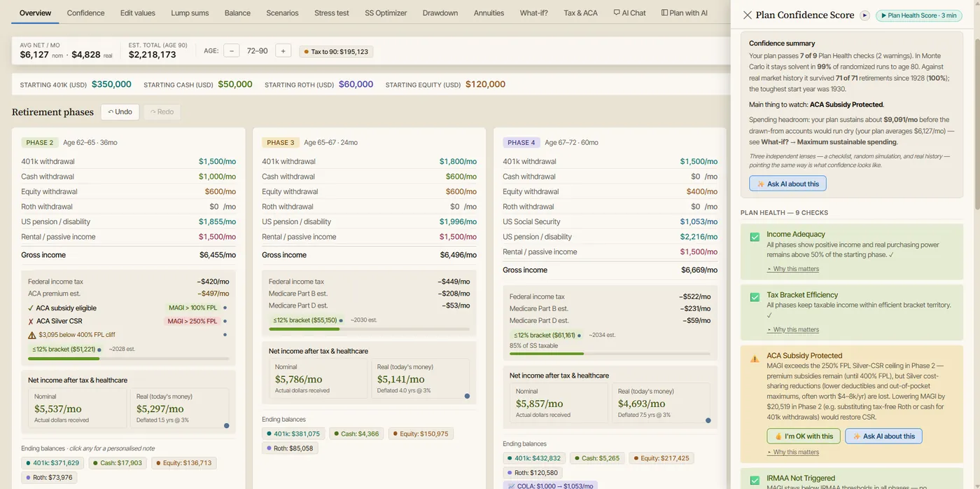Click the Phase 2 Roth: $73,976 balance chip
This screenshot has width=980, height=489.
tap(49, 478)
